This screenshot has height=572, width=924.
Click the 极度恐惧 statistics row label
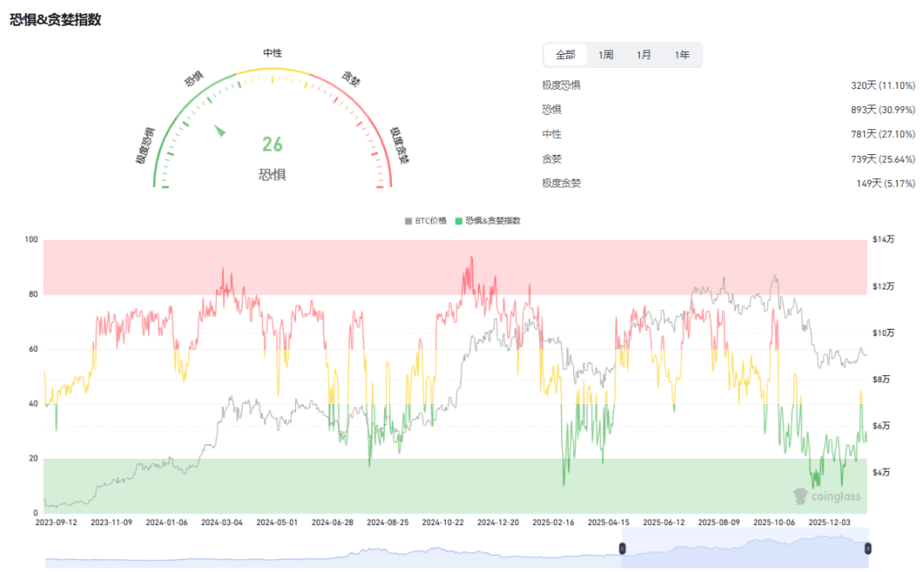(x=561, y=86)
